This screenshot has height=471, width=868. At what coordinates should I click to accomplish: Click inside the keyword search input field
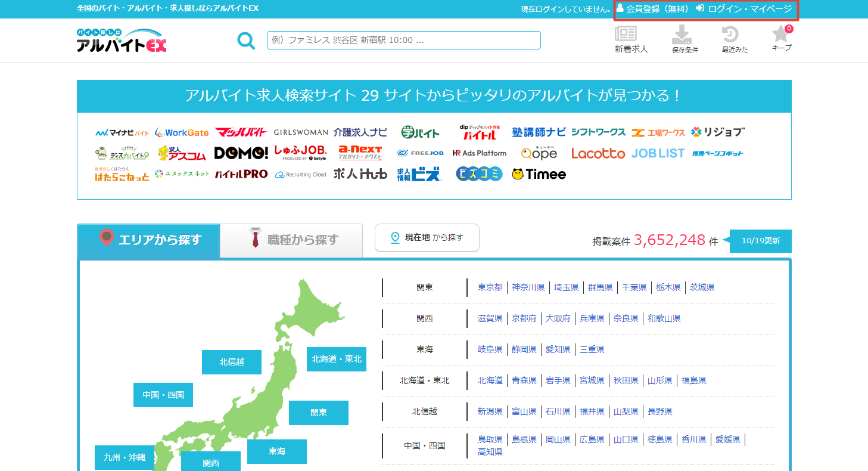(x=403, y=40)
